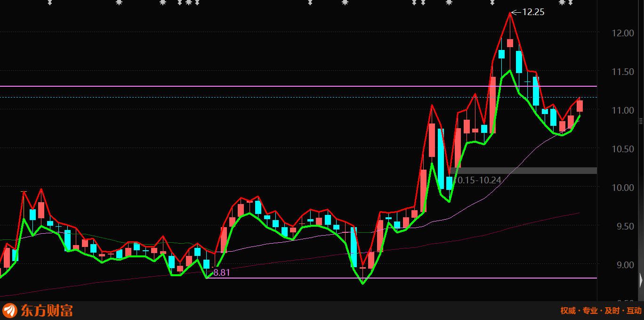Select the latest red candle on the chart
This screenshot has height=320, width=644.
[580, 106]
